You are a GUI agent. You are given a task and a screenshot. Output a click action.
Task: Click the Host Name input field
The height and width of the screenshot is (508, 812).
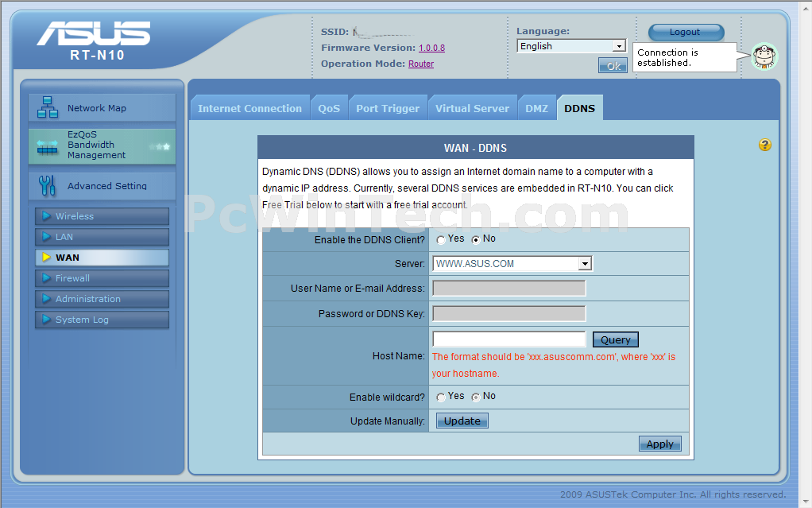coord(509,339)
